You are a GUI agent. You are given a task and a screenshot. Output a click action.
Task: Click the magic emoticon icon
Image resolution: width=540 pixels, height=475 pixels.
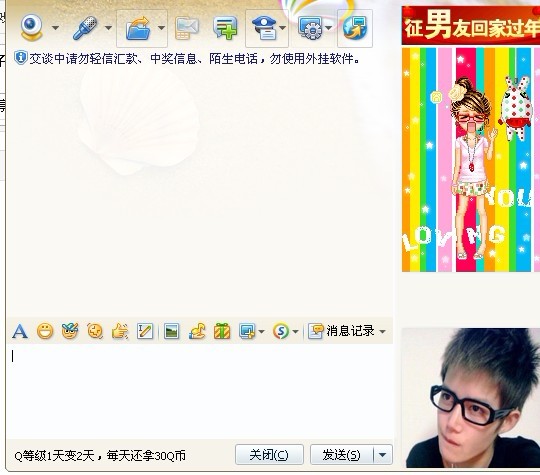70,331
